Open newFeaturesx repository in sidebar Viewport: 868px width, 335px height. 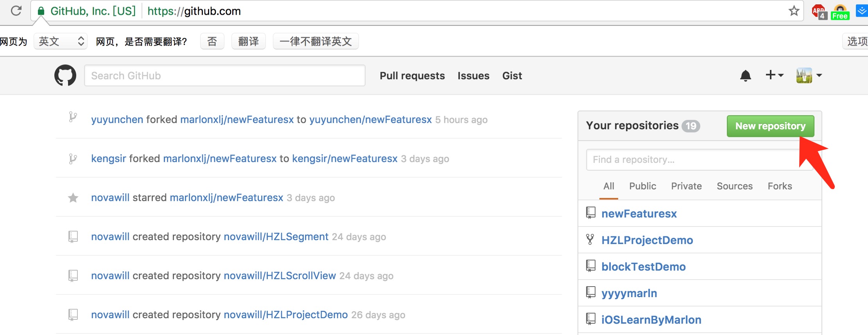click(639, 214)
